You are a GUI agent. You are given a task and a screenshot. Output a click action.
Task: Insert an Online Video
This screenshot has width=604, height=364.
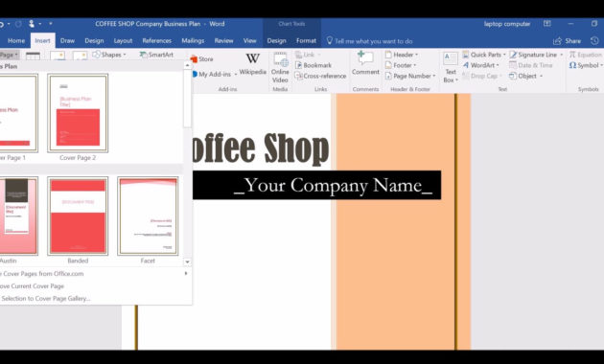280,68
